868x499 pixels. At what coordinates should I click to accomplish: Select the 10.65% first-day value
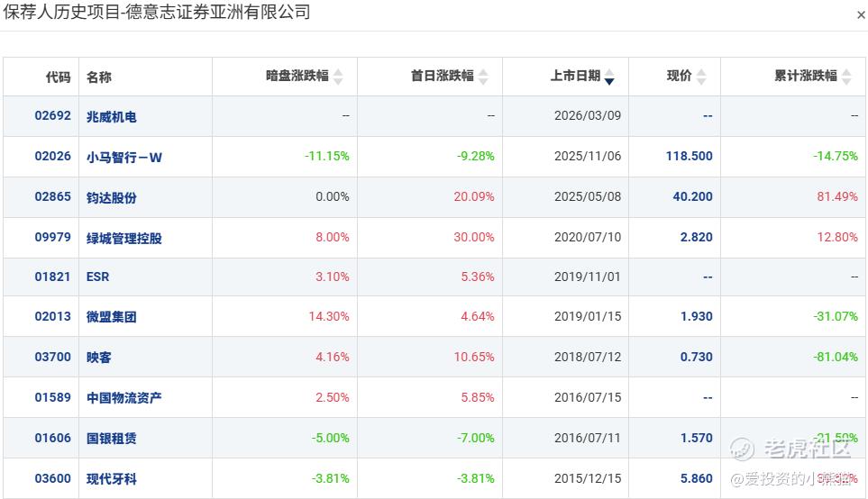coord(474,357)
